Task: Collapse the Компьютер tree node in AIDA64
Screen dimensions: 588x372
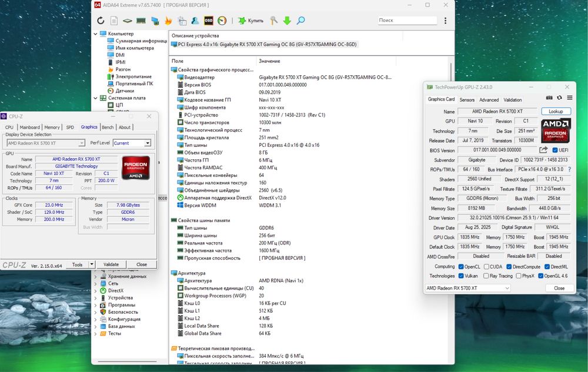Action: (x=96, y=33)
